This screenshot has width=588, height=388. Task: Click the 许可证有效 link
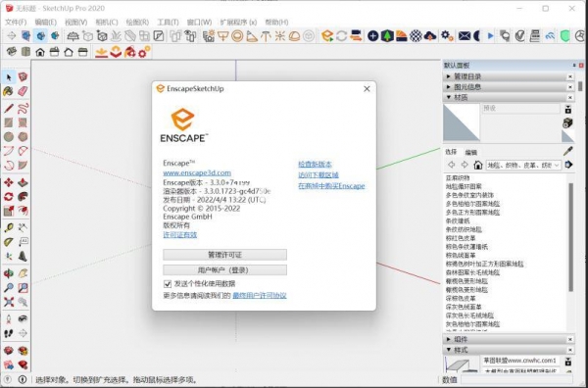(x=180, y=235)
